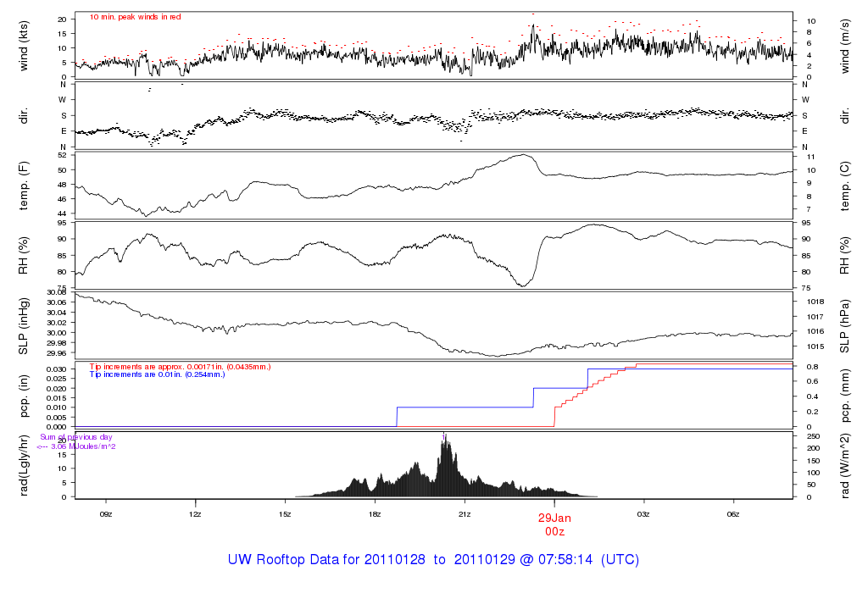Image resolution: width=868 pixels, height=593 pixels.
Task: Click the '21z' time axis label
Action: 465,514
